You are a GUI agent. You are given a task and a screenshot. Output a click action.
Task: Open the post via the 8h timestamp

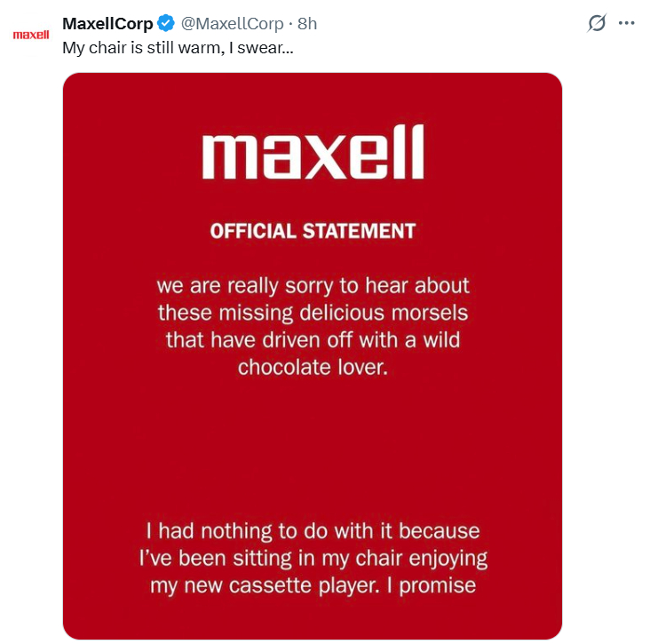(x=307, y=24)
